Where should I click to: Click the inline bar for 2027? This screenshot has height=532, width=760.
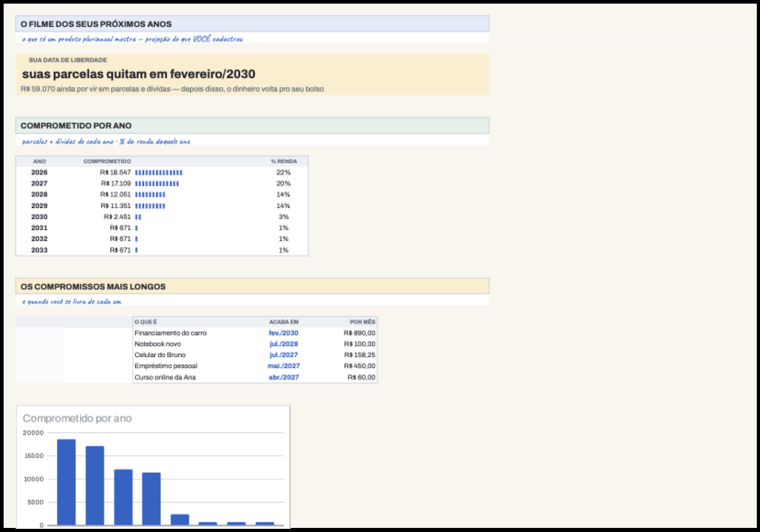pyautogui.click(x=157, y=184)
